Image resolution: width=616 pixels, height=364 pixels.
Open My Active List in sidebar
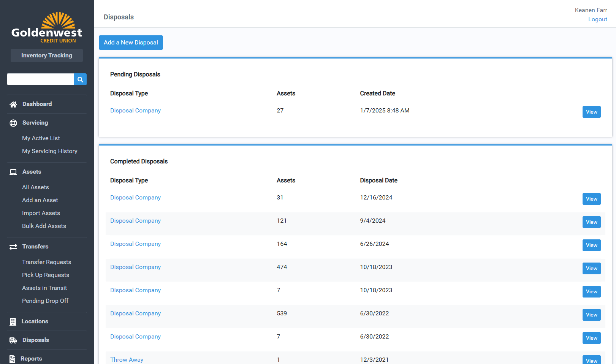pyautogui.click(x=41, y=138)
